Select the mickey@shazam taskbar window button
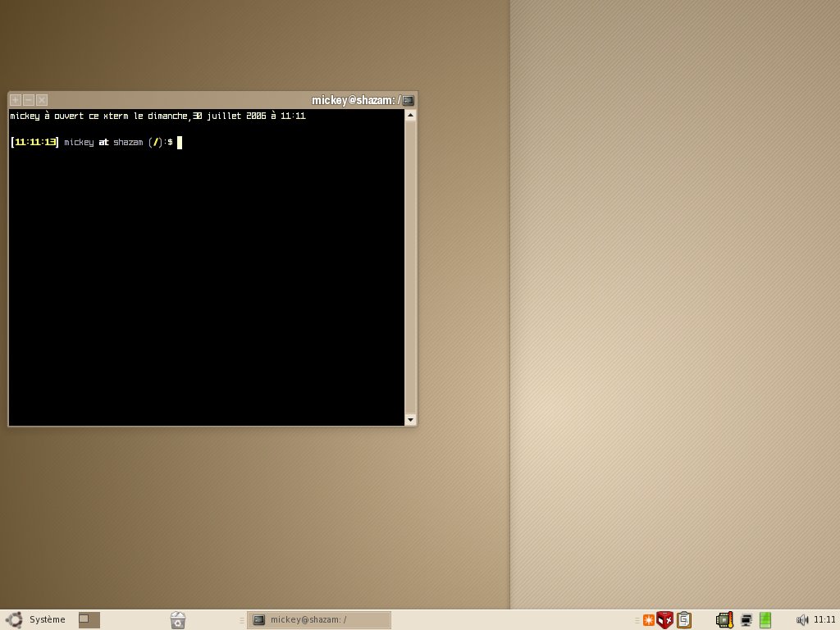Screen dimensions: 840x630 coord(319,620)
